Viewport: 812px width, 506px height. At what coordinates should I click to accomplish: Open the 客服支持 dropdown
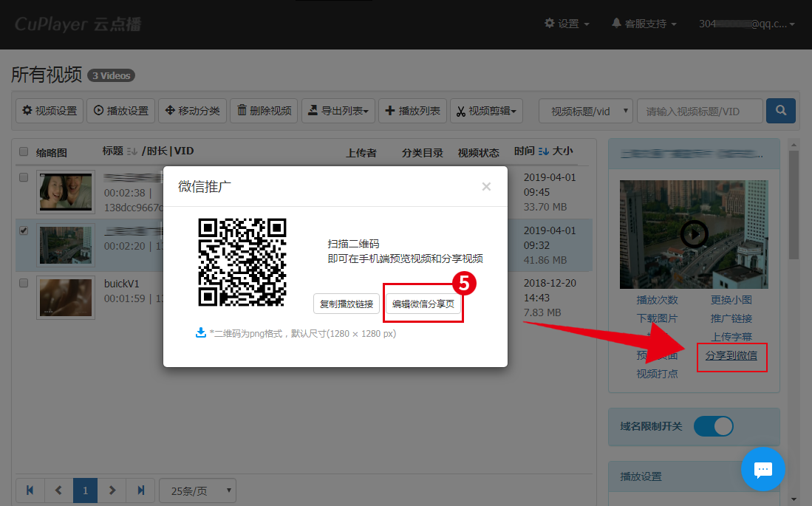[644, 24]
